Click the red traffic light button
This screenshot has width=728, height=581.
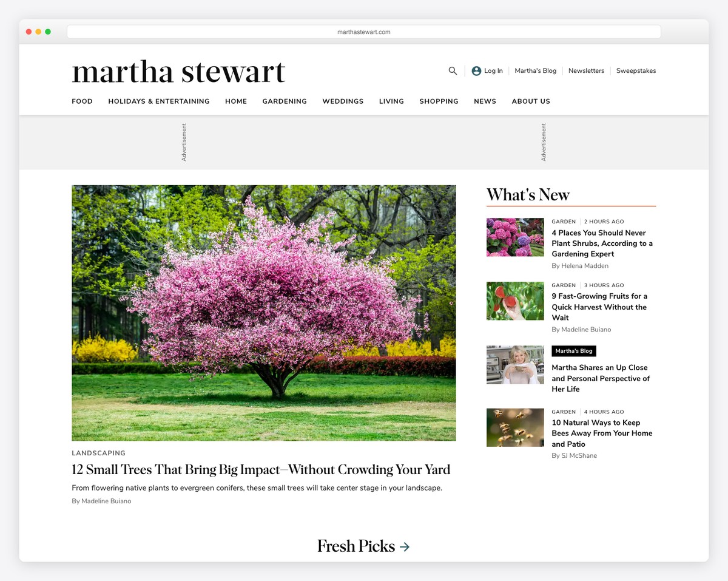click(x=29, y=31)
